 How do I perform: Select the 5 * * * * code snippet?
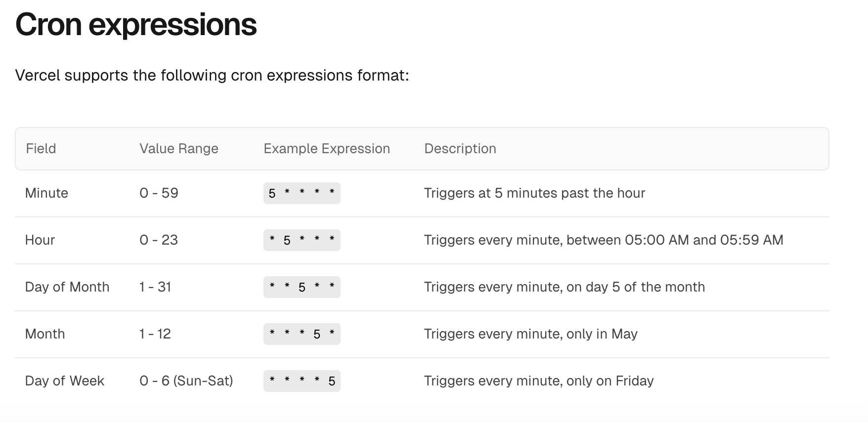(x=302, y=193)
